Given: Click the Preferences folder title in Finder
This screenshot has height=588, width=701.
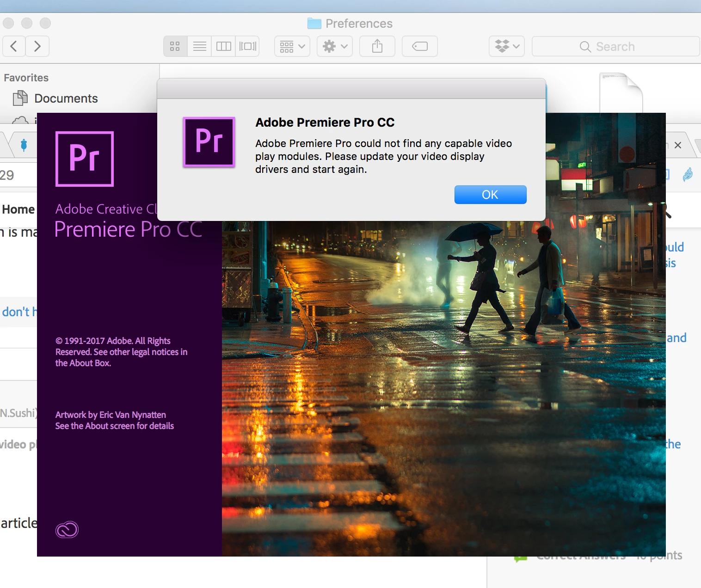Looking at the screenshot, I should point(350,24).
